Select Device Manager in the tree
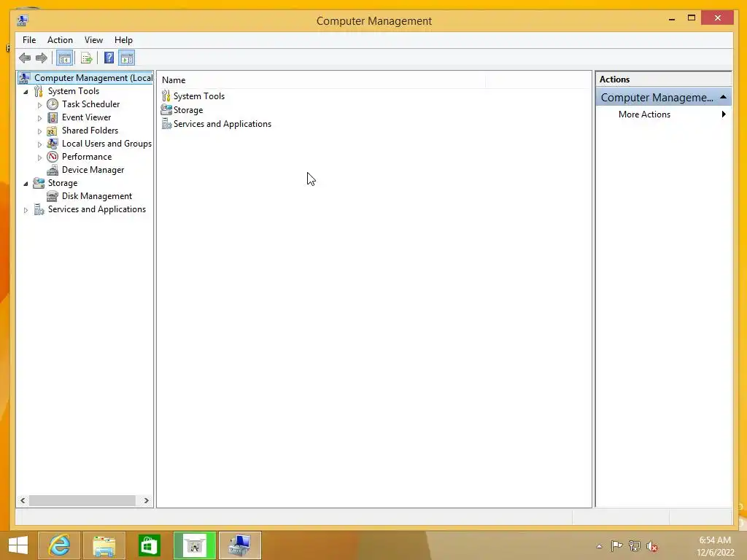This screenshot has width=747, height=560. pos(93,170)
